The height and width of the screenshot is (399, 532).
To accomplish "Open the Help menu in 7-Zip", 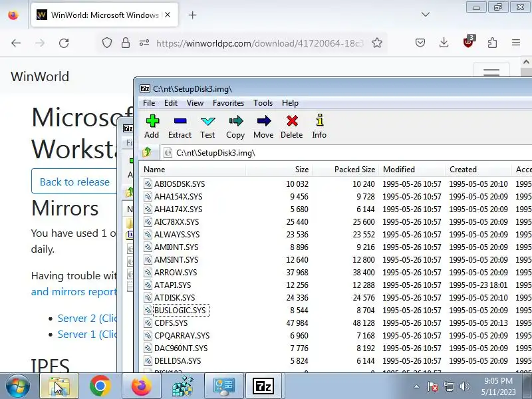I will click(290, 103).
